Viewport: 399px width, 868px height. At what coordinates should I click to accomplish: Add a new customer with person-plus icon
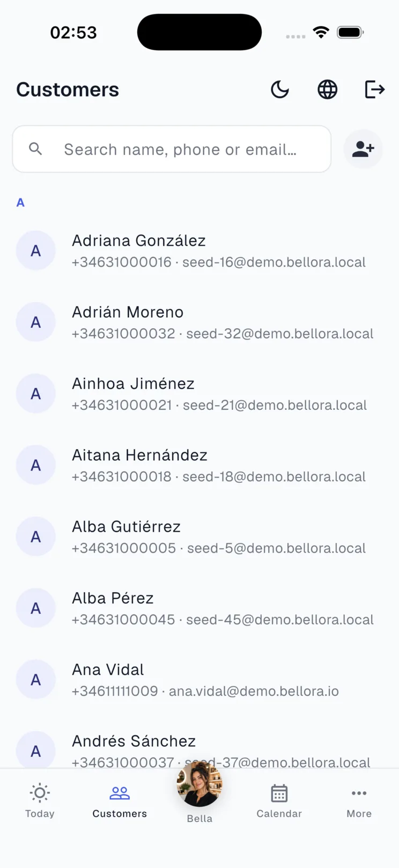[x=363, y=149]
